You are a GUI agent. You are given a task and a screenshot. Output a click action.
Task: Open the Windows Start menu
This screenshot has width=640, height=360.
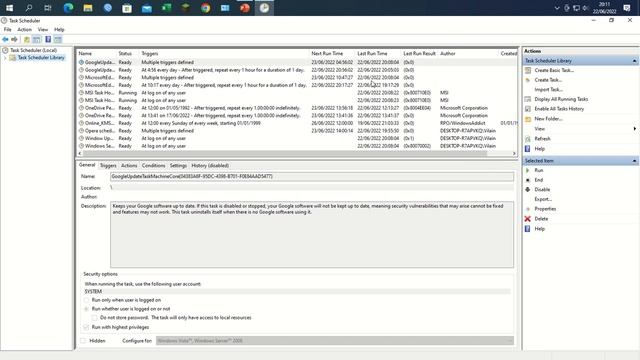[x=9, y=8]
